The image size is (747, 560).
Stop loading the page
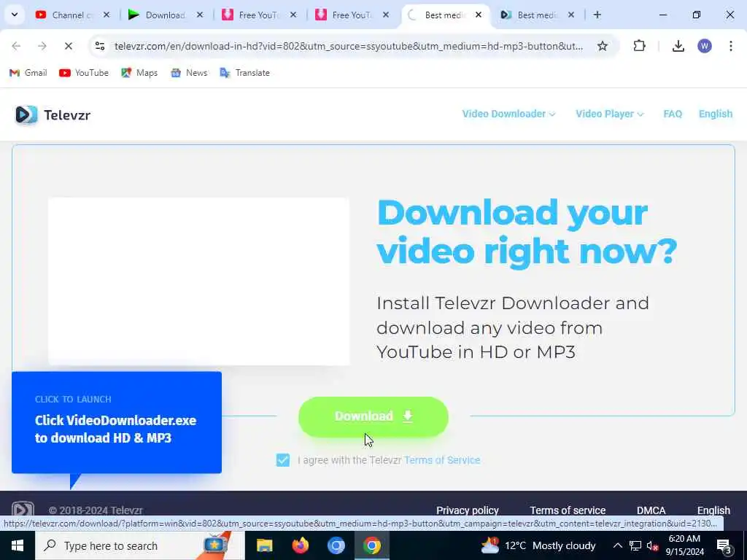click(68, 46)
